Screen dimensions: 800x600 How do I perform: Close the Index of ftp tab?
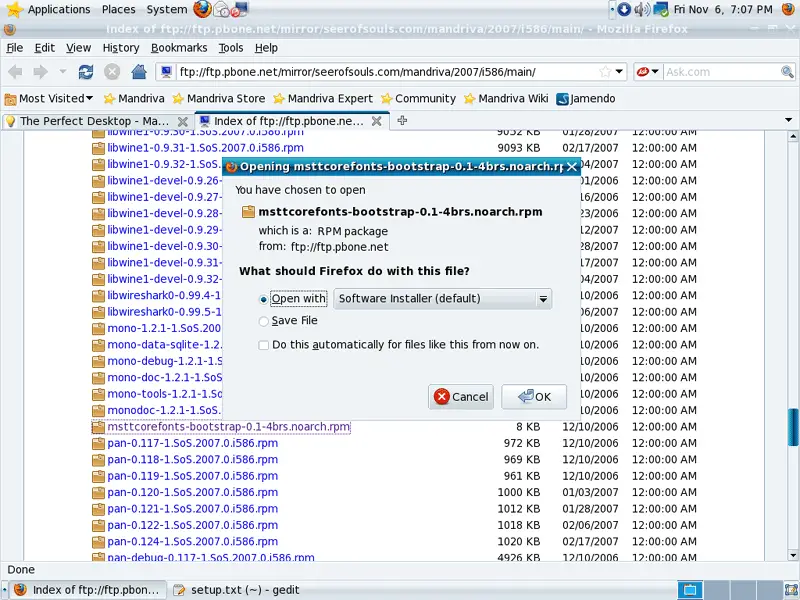coord(377,121)
